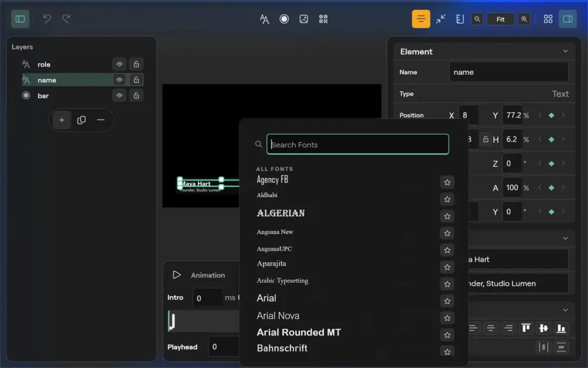588x368 pixels.
Task: Remove the selected layer
Action: [x=100, y=120]
